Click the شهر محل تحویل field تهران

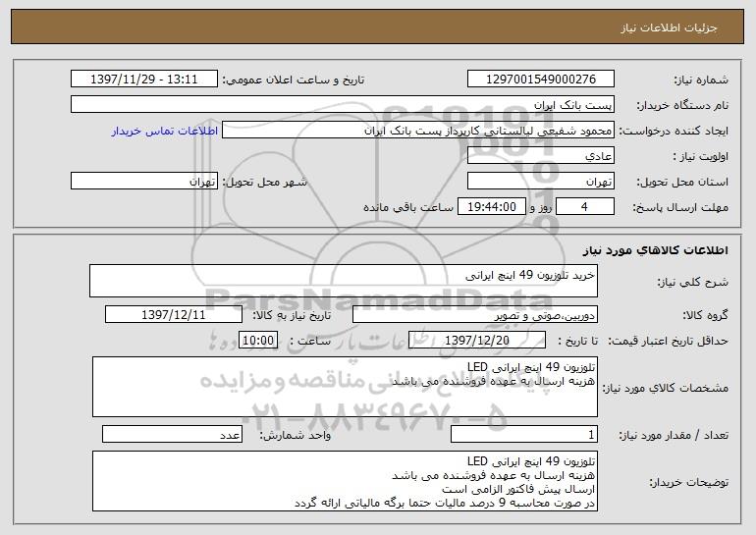(144, 182)
